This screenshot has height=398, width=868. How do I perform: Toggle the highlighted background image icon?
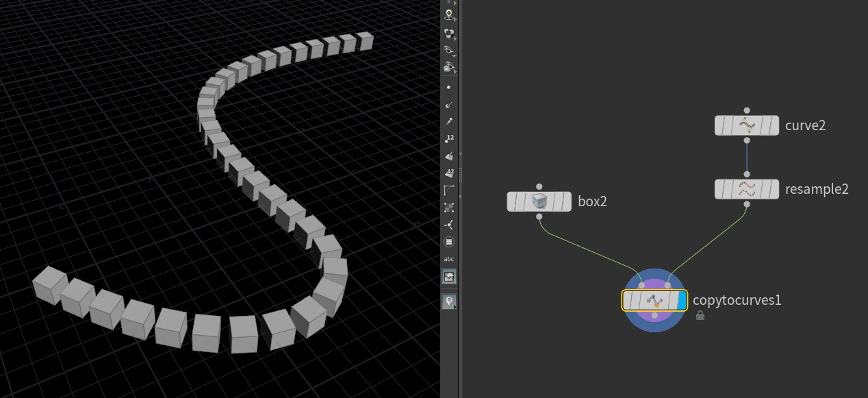coord(449,277)
